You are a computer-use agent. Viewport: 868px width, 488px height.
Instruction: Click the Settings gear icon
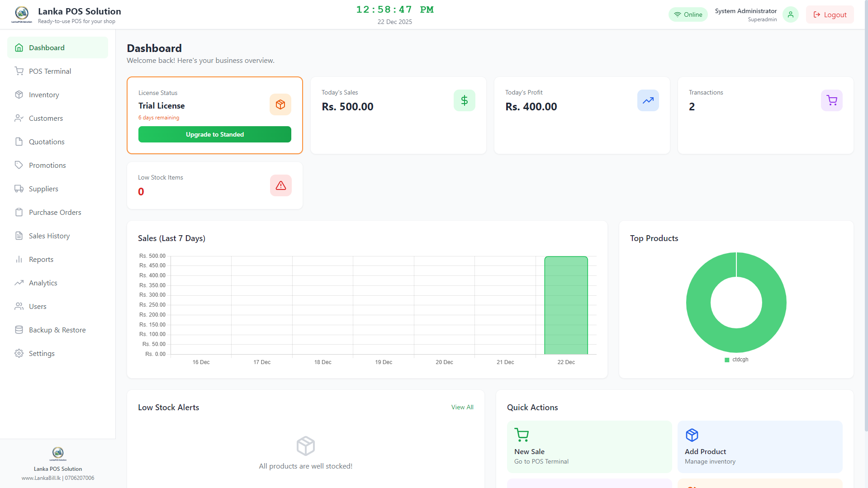(x=19, y=353)
